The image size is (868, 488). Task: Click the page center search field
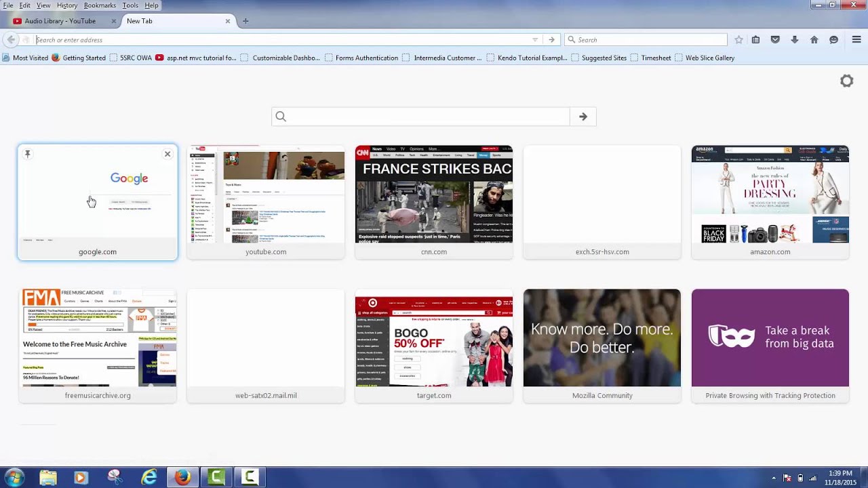click(x=420, y=117)
